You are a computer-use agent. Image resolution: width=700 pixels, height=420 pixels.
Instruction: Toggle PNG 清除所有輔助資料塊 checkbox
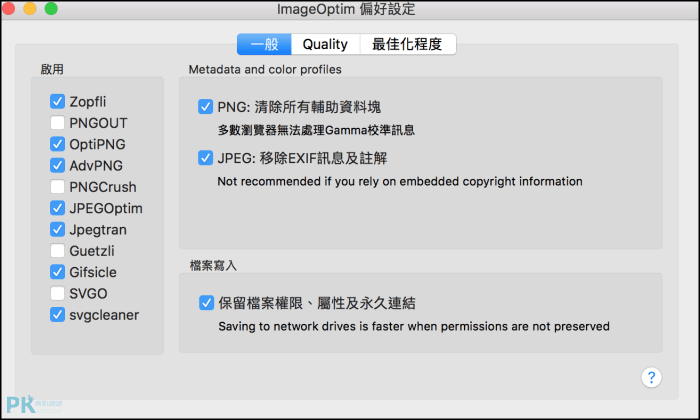205,107
